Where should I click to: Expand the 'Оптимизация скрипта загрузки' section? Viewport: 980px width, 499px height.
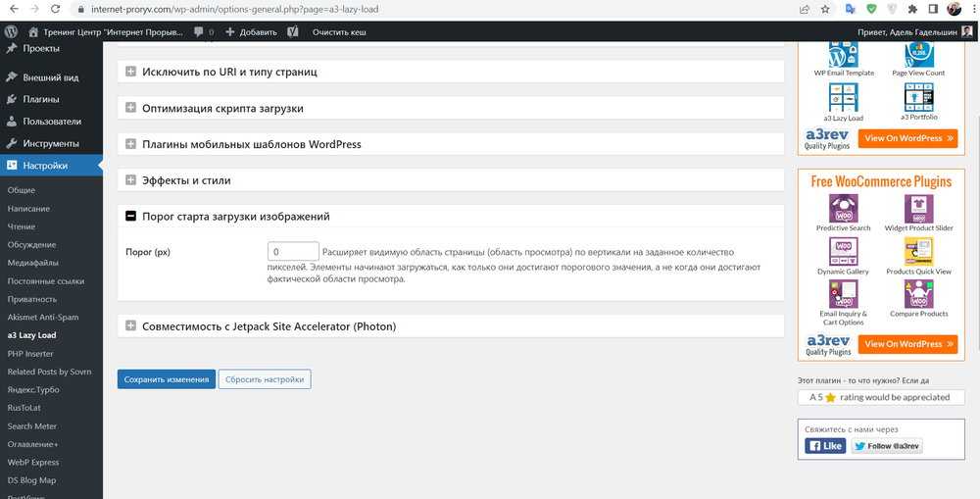[x=130, y=108]
